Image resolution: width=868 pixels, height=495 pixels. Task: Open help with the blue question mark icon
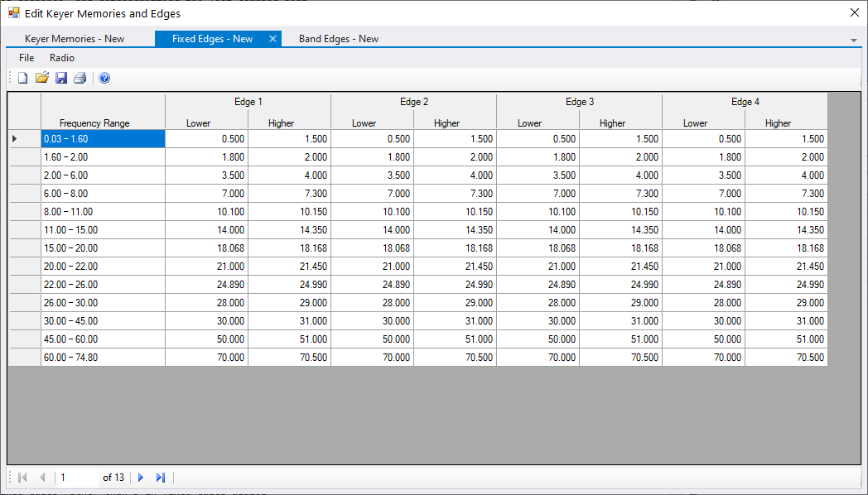coord(104,78)
